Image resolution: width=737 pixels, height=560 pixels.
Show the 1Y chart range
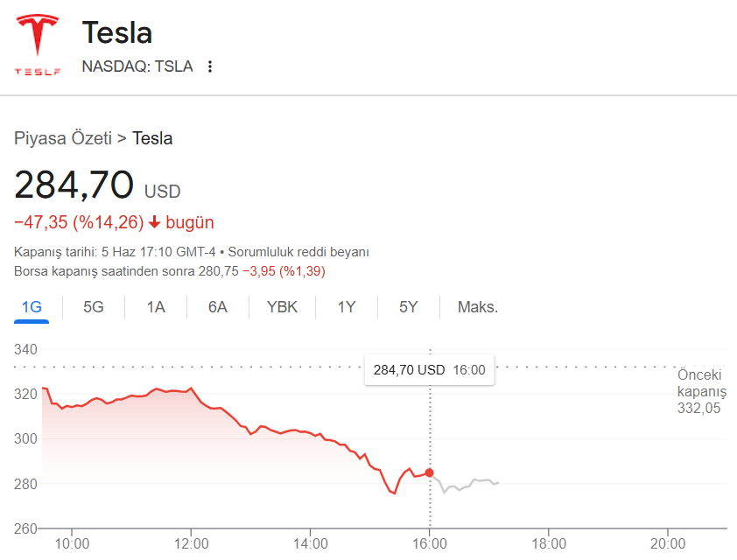(x=347, y=307)
